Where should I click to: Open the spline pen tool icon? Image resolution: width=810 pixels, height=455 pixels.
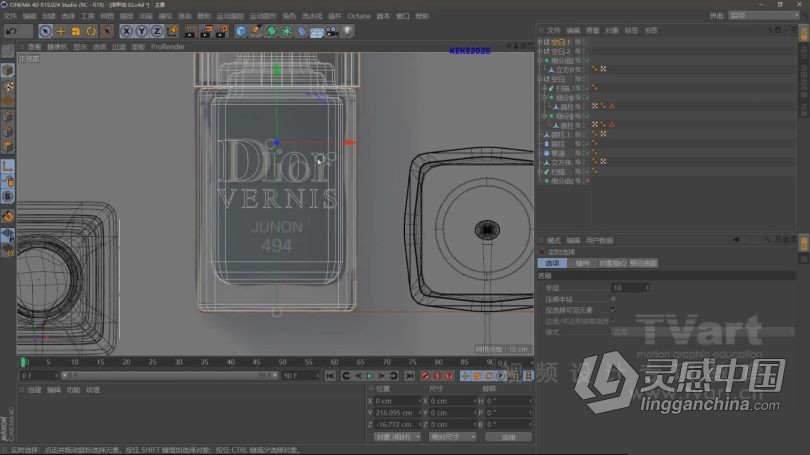[x=256, y=32]
